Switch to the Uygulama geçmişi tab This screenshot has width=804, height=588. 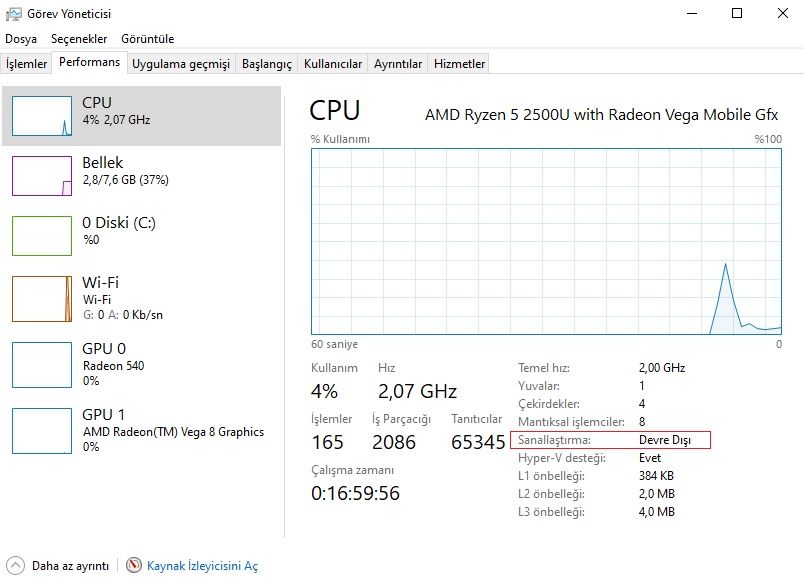[181, 64]
